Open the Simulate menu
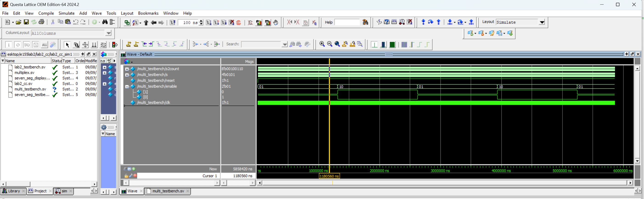This screenshot has width=644, height=199. point(66,13)
